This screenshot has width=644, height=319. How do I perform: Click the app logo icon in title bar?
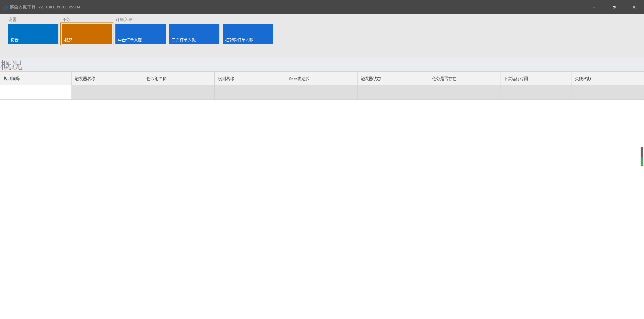tap(5, 7)
